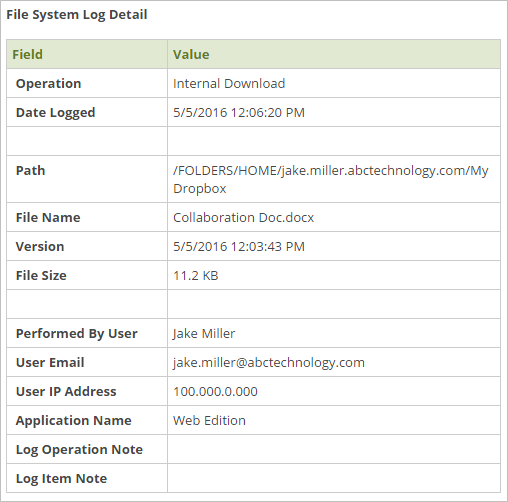Viewport: 508px width, 502px height.
Task: Select the 100.000.0.000 IP address value
Action: click(x=215, y=391)
